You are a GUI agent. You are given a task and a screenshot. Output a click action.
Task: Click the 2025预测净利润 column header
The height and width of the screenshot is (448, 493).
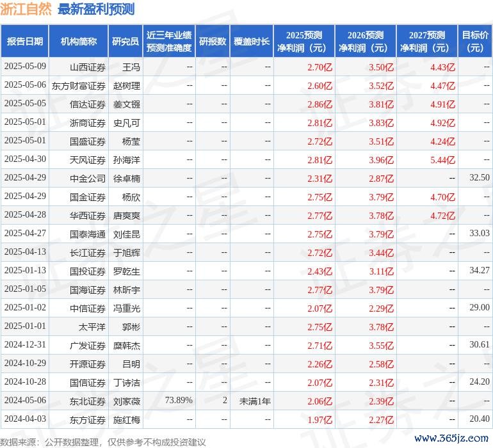(304, 42)
